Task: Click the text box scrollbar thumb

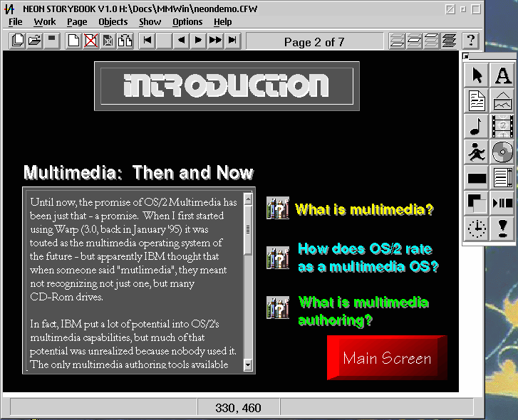Action: [248, 230]
